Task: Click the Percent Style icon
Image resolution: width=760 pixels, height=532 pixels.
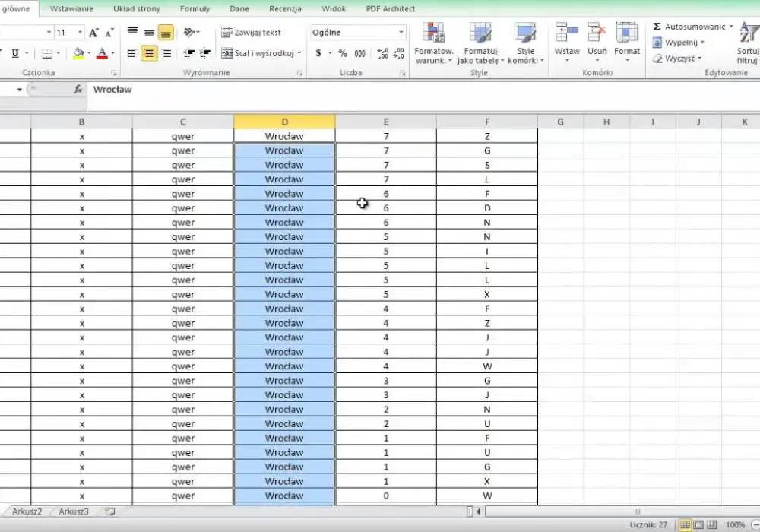Action: tap(343, 53)
